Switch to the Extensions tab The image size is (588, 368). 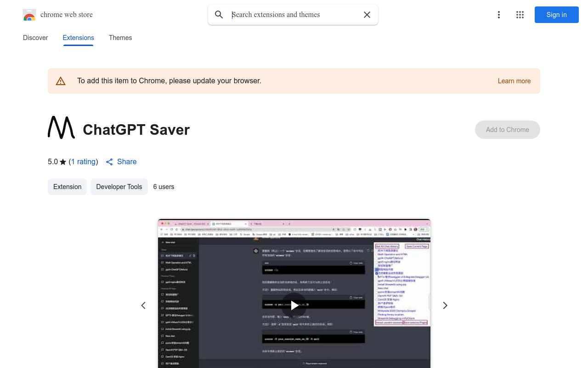(79, 38)
